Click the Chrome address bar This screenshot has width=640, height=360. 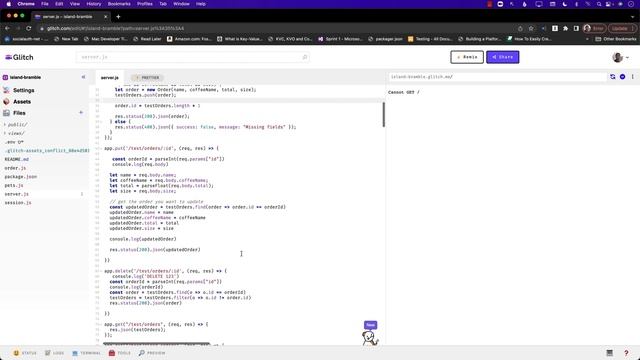coord(278,28)
